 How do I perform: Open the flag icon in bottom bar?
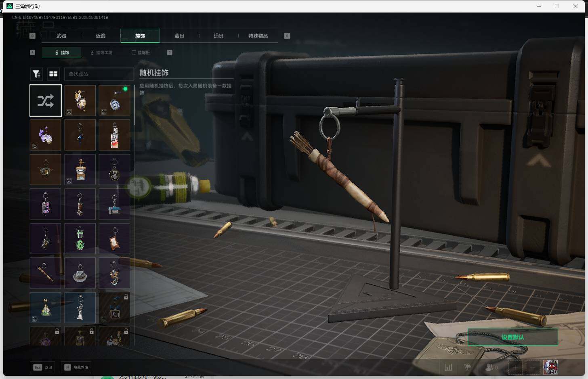(x=468, y=367)
